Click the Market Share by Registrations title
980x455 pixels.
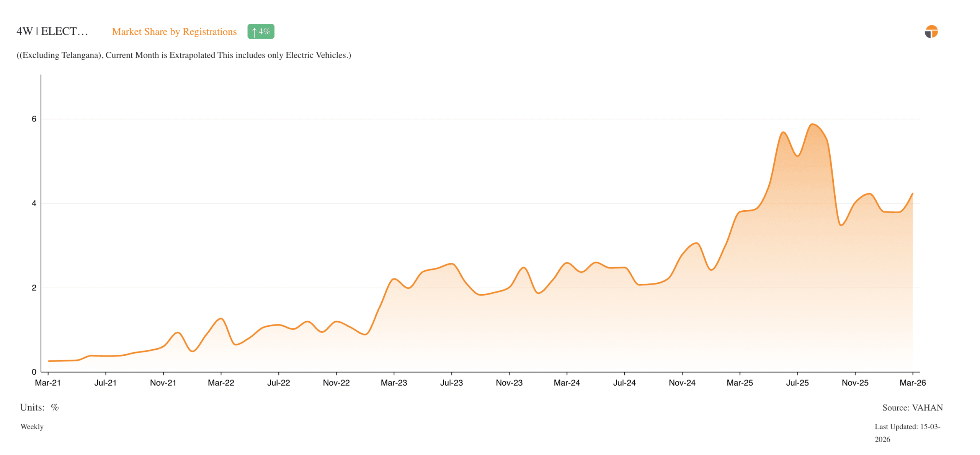coord(174,32)
